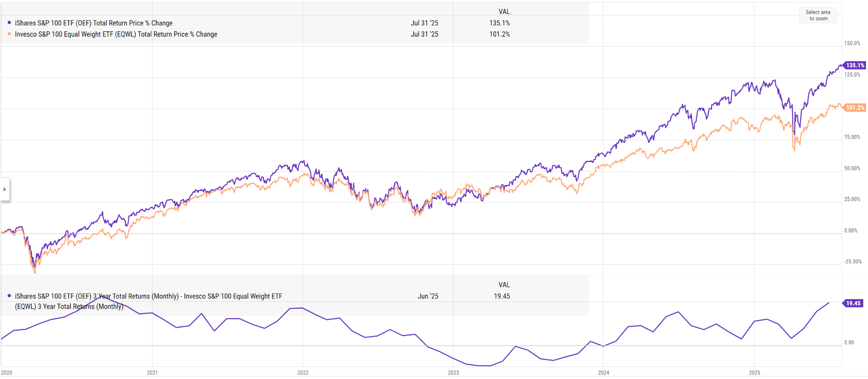
Task: Click the Jun '25 date in the lower legend
Action: tap(428, 296)
